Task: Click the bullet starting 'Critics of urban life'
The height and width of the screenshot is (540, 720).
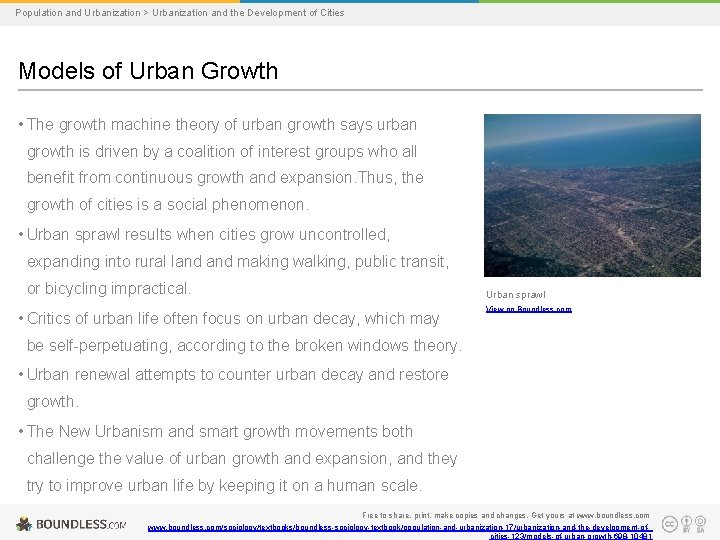Action: 241,332
